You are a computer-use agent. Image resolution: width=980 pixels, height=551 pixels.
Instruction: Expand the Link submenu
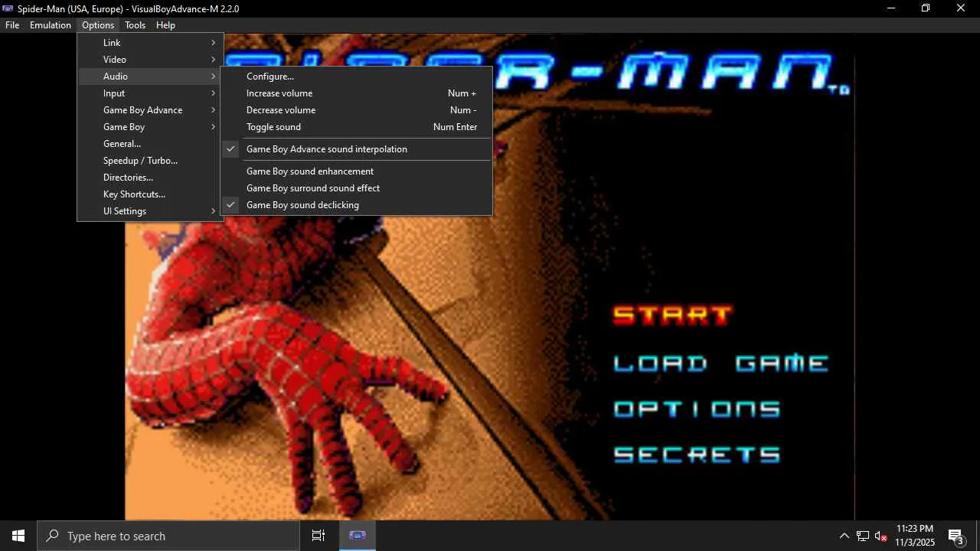tap(150, 43)
